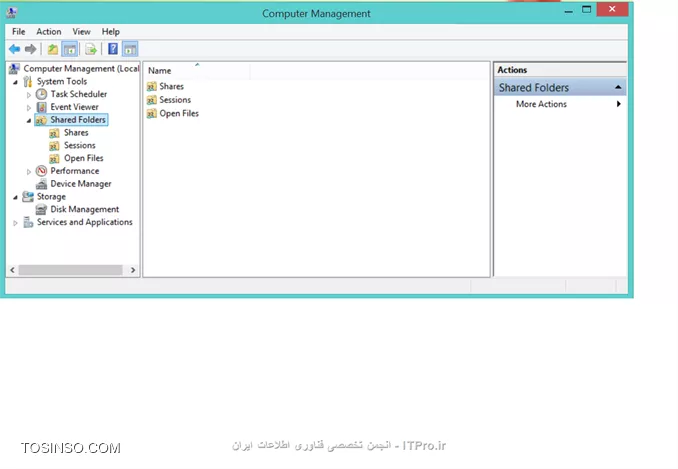Maximize the Computer Management window
Viewport: 678px width, 469px height.
pos(586,9)
